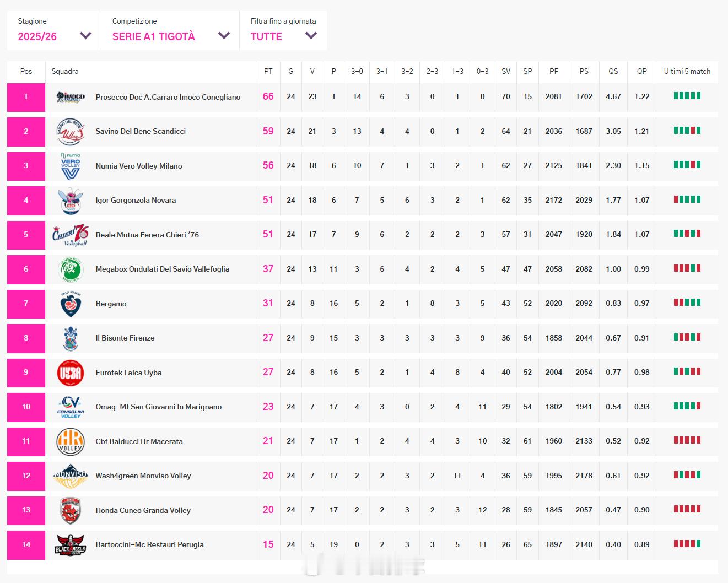
Task: Click the Savino Del Bene Scandicci logo
Action: (71, 132)
